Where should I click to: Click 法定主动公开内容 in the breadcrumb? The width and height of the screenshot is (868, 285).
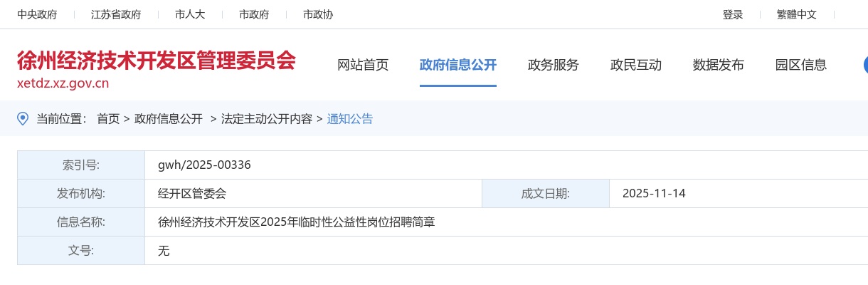click(267, 119)
